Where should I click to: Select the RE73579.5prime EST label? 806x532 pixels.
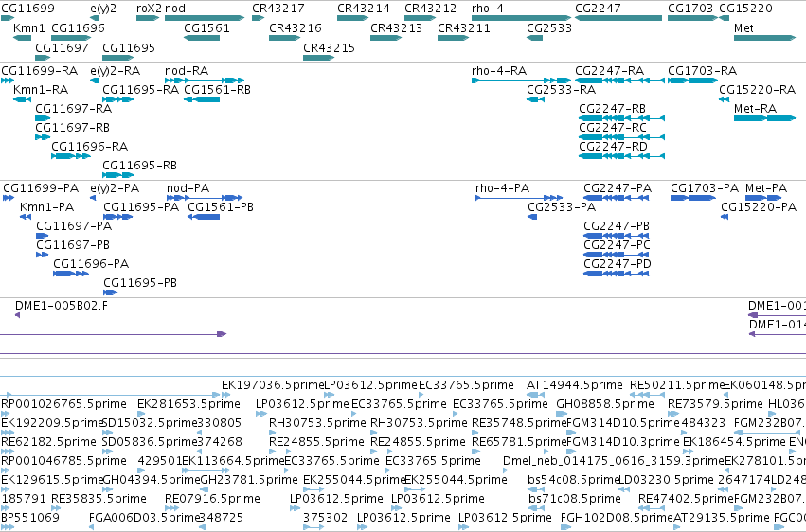pyautogui.click(x=715, y=403)
